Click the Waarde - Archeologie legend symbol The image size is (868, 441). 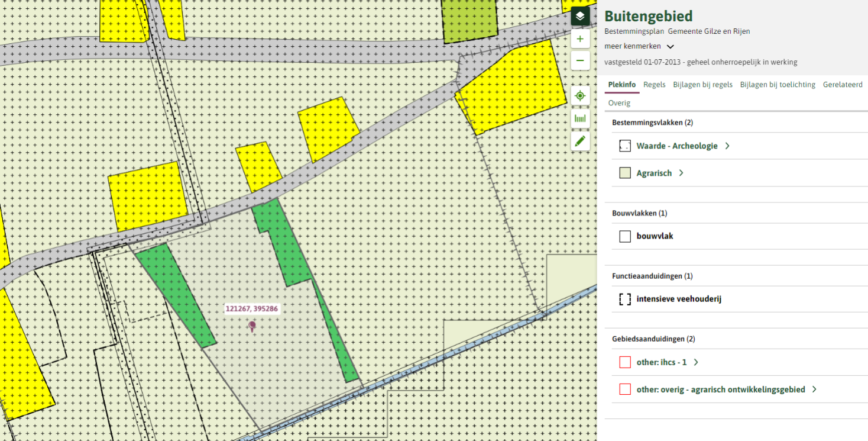coord(625,146)
